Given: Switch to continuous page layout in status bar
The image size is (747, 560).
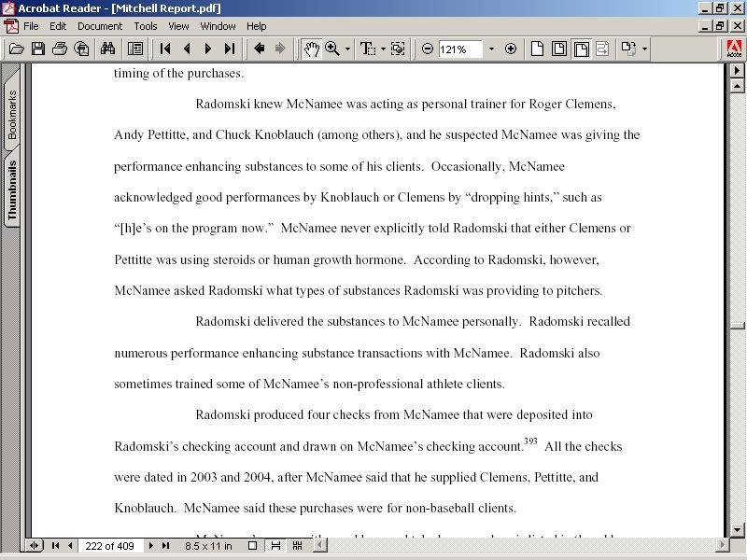Looking at the screenshot, I should pyautogui.click(x=275, y=546).
